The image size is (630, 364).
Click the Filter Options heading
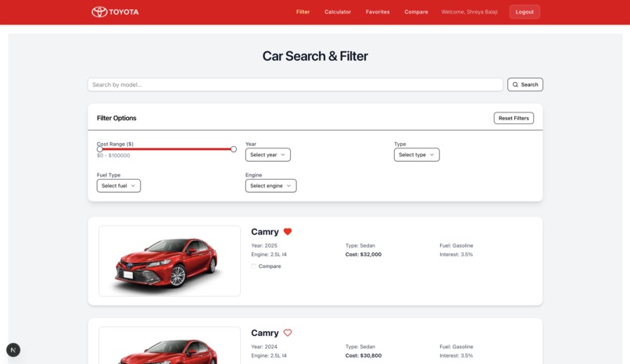[116, 118]
